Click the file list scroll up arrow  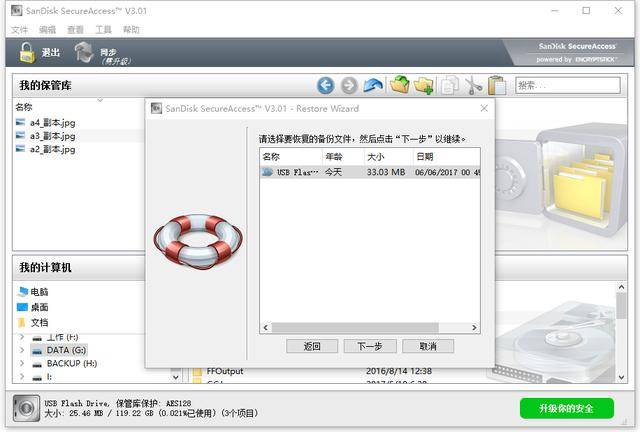point(621,287)
